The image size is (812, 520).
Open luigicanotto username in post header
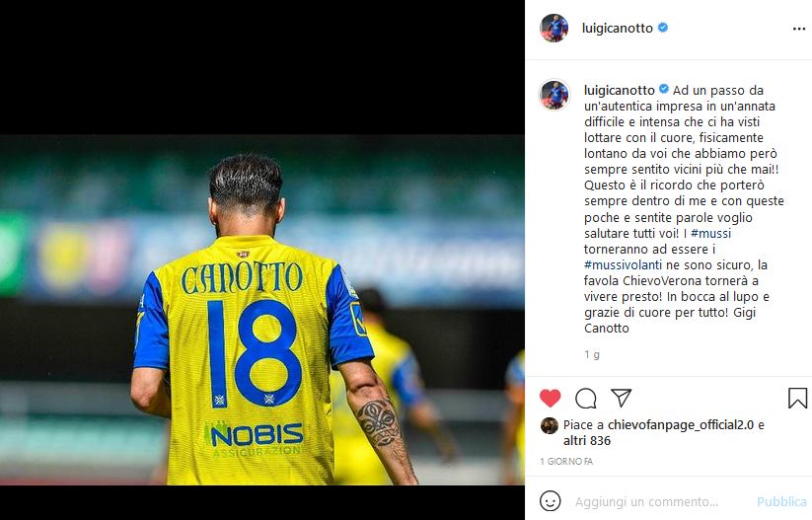618,28
